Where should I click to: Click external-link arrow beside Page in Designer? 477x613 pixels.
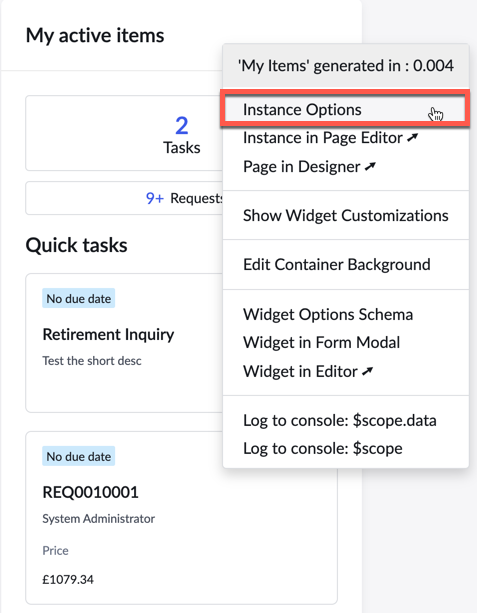(370, 167)
